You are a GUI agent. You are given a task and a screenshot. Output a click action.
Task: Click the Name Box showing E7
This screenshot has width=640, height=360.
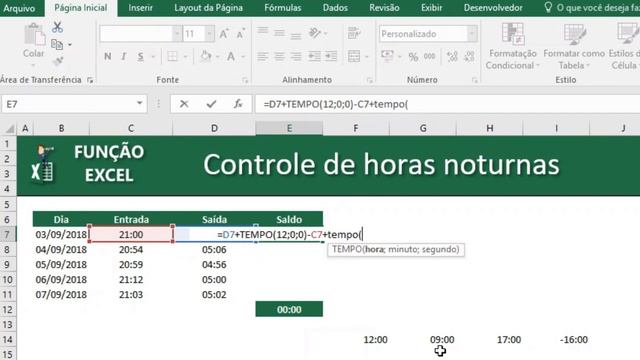click(68, 104)
